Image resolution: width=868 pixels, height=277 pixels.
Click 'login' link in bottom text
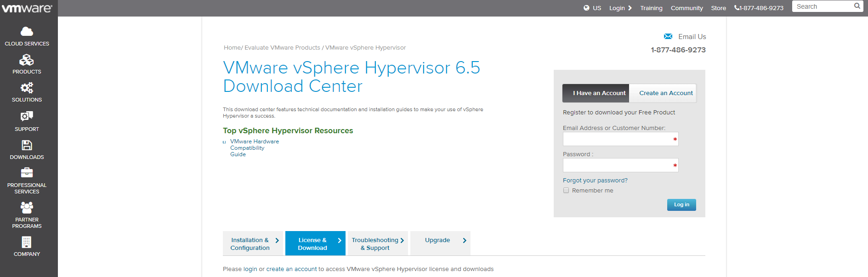pyautogui.click(x=250, y=269)
